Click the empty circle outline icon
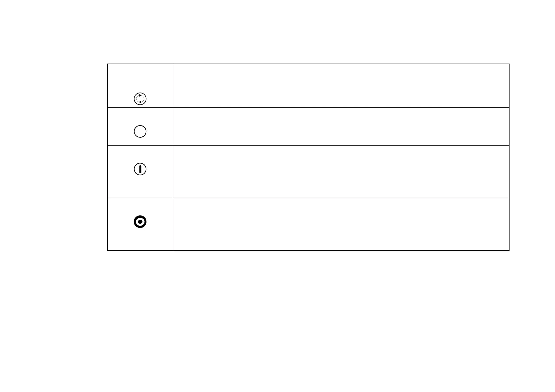This screenshot has width=555, height=392. coord(140,132)
